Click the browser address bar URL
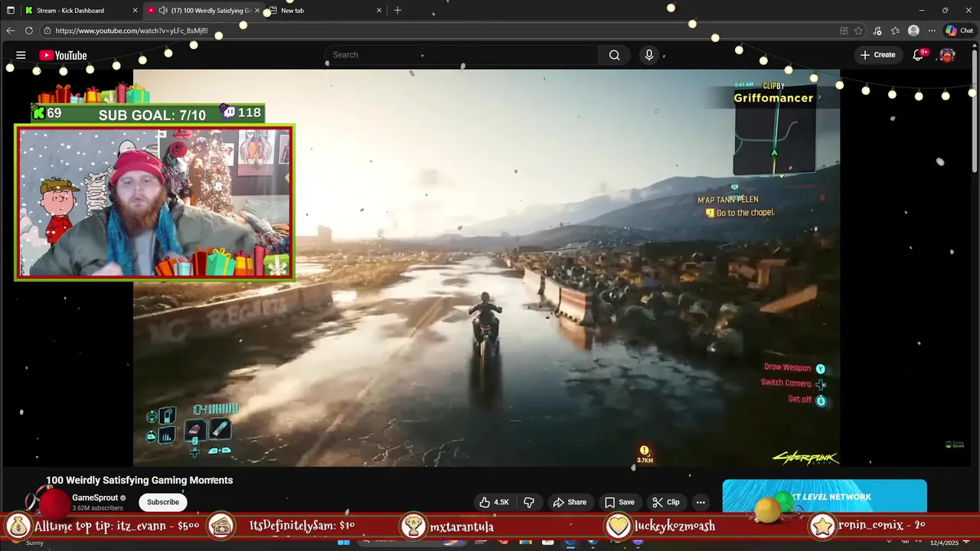Image resolution: width=980 pixels, height=551 pixels. pos(132,31)
